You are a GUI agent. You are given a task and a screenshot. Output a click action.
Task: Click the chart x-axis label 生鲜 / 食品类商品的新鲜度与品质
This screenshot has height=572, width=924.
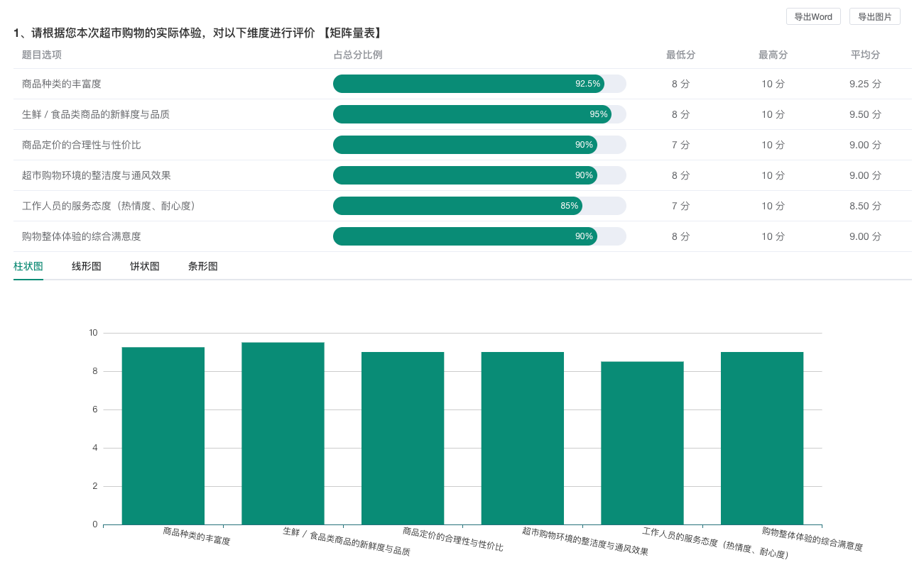tap(347, 541)
